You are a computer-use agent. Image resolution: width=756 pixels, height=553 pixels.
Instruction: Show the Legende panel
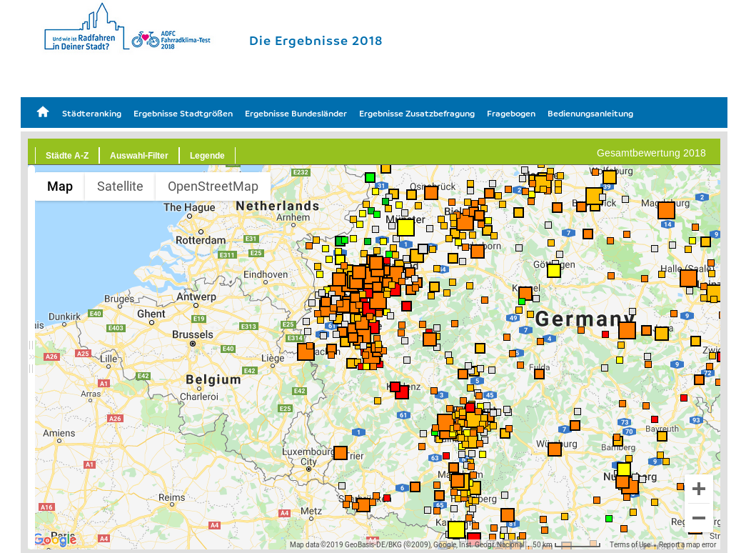(207, 155)
